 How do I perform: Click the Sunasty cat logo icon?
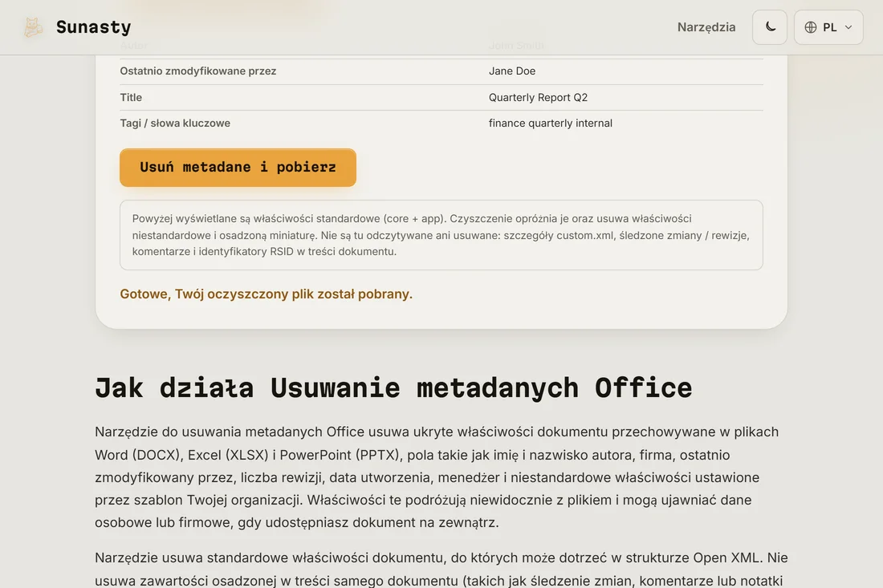[x=33, y=27]
